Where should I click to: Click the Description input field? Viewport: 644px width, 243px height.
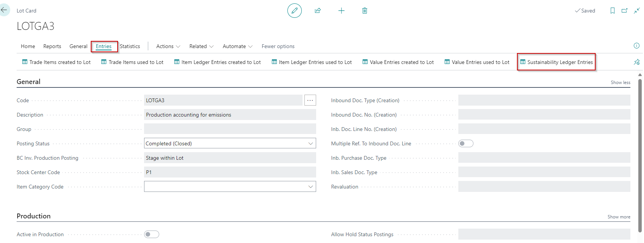pyautogui.click(x=230, y=115)
